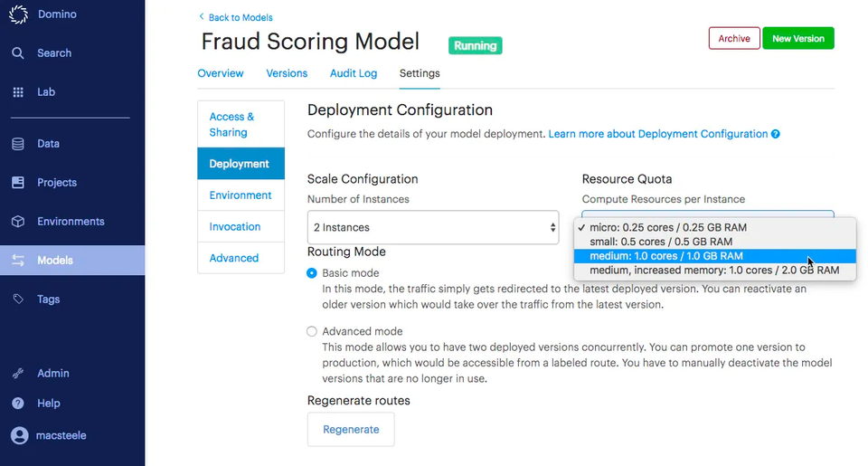Choose small 0.5 cores / 0.5 GB option
The height and width of the screenshot is (466, 868).
[x=661, y=242]
